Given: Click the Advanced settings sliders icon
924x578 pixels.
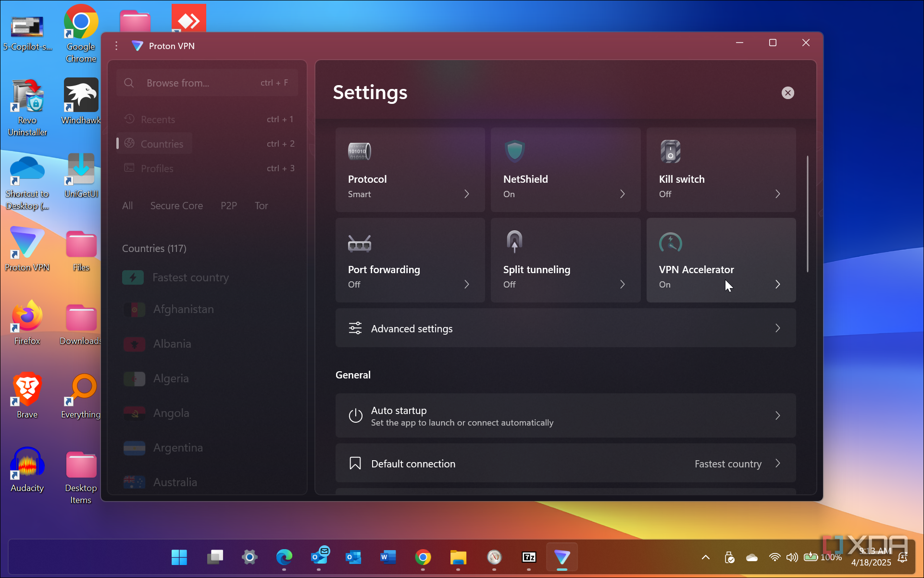Looking at the screenshot, I should [x=355, y=328].
